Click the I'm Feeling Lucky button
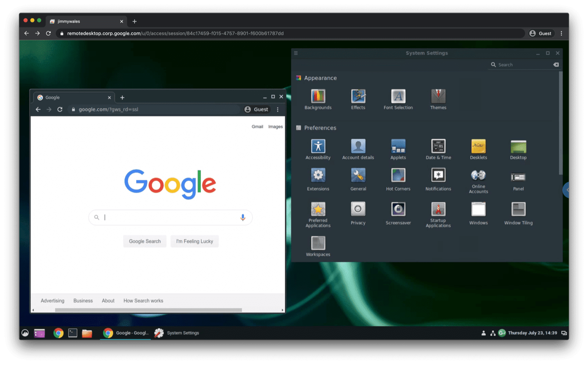 click(195, 241)
